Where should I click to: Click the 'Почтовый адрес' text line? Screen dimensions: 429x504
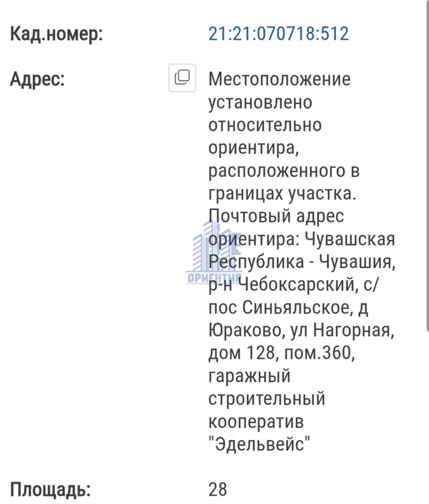[x=276, y=216]
